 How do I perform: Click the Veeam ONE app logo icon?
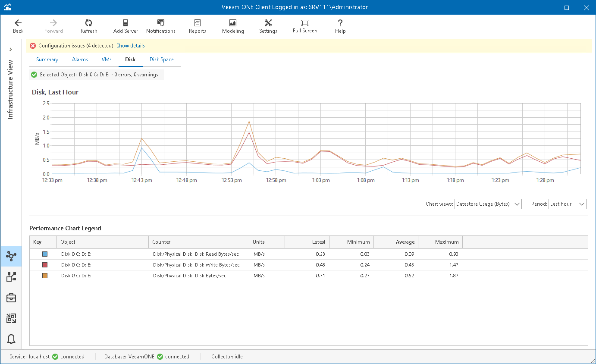tap(7, 7)
